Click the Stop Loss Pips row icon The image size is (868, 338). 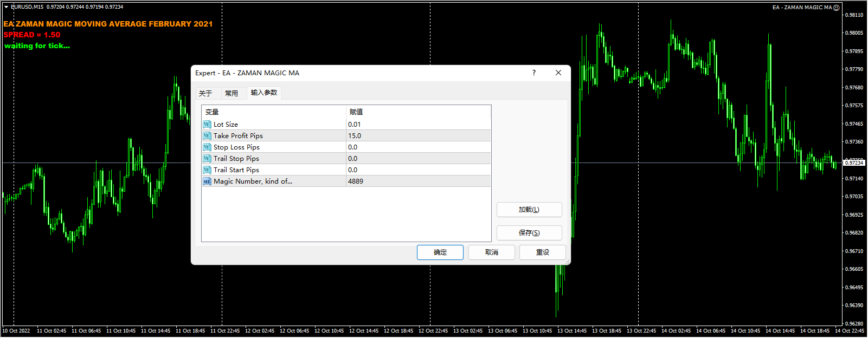point(207,147)
